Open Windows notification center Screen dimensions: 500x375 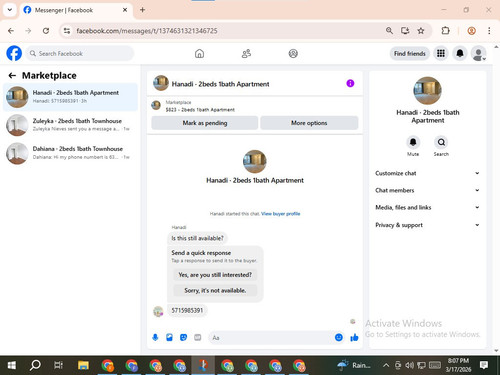coord(484,365)
